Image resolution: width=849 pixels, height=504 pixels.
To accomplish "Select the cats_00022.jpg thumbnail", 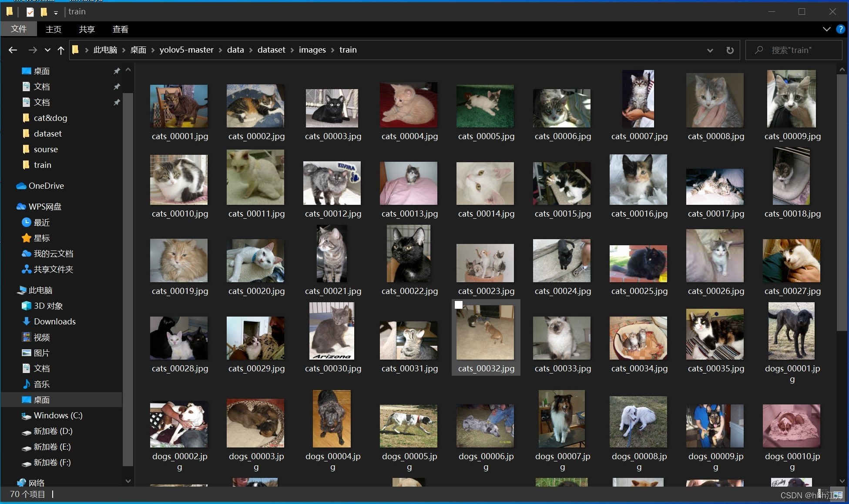I will (x=409, y=254).
